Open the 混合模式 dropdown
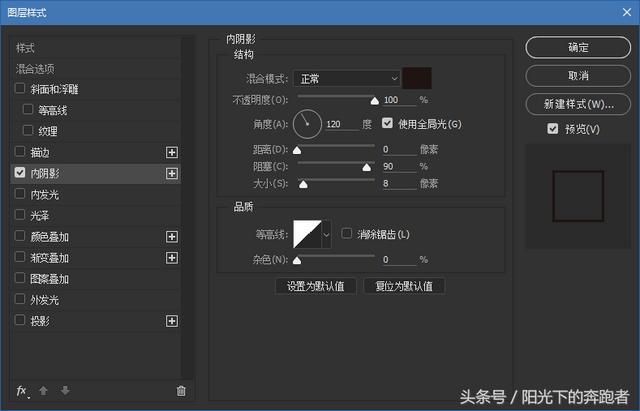 pos(347,78)
